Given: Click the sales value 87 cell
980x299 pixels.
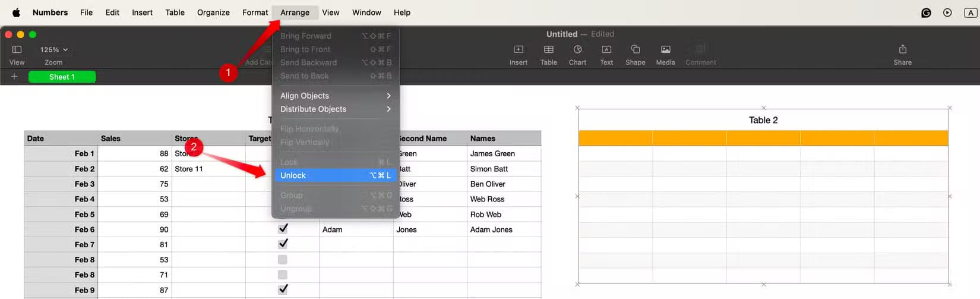Looking at the screenshot, I should coord(135,290).
